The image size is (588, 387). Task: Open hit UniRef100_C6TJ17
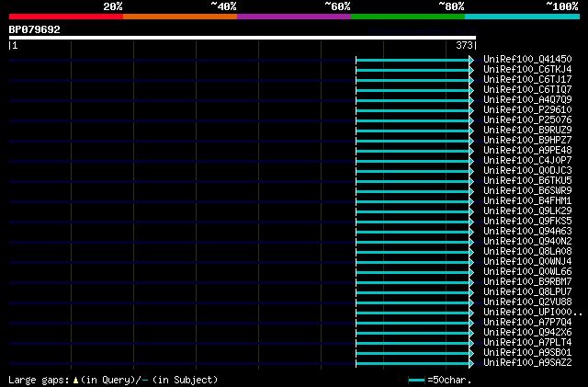(x=527, y=79)
